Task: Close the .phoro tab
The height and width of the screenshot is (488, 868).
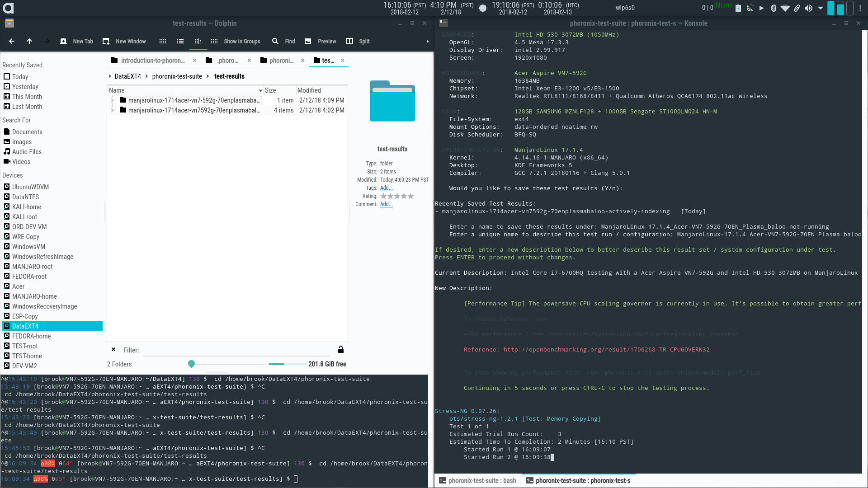Action: pyautogui.click(x=249, y=61)
